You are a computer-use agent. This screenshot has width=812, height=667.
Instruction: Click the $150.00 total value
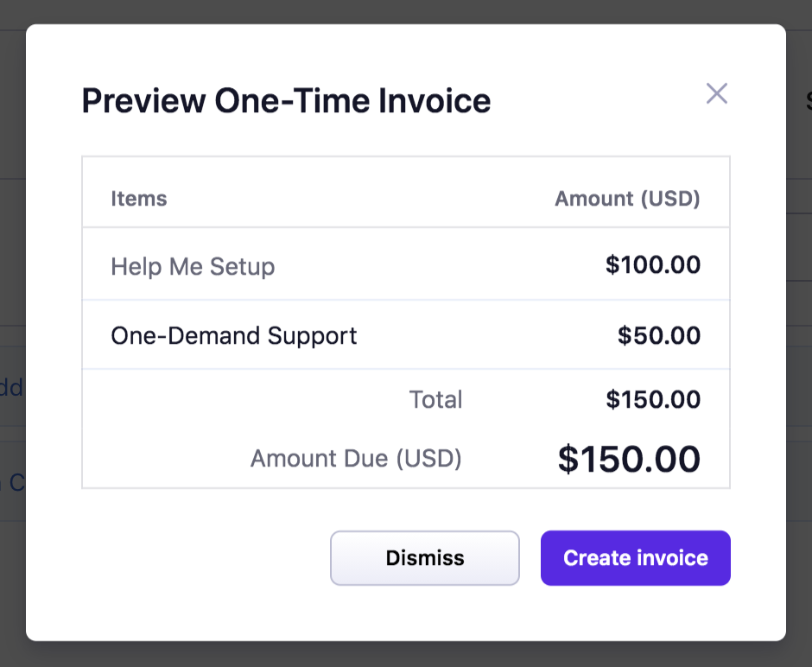[653, 399]
